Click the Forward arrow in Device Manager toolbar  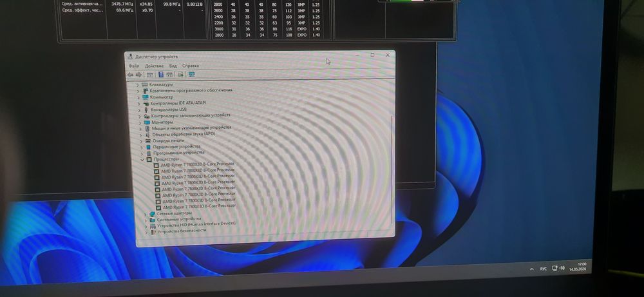pyautogui.click(x=138, y=74)
